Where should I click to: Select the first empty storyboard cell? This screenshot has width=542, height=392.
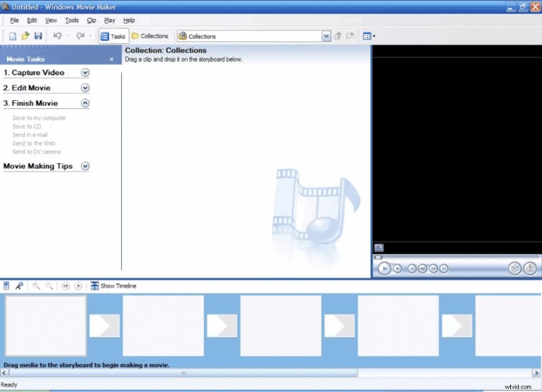[45, 326]
